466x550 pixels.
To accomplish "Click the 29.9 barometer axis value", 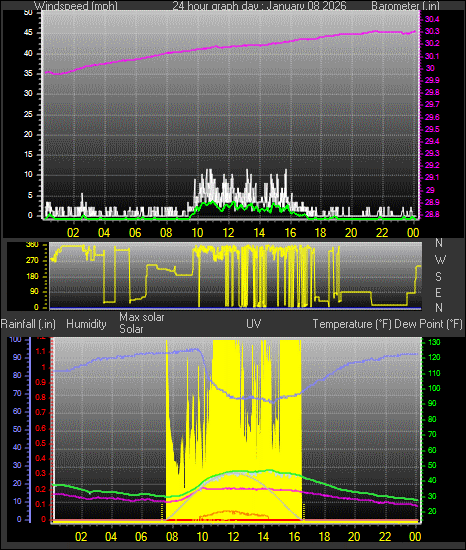I will point(432,80).
